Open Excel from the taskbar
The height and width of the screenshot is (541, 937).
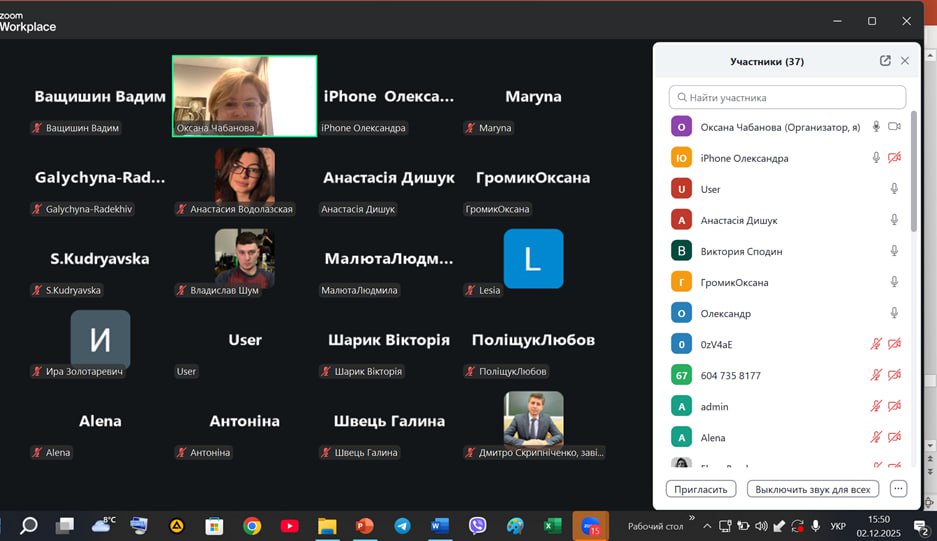pos(552,526)
